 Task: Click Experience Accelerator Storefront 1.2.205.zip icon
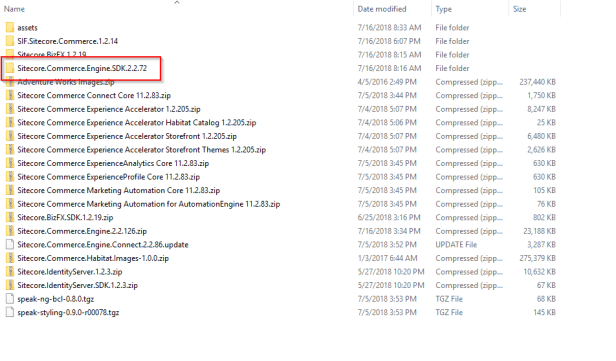pyautogui.click(x=10, y=136)
